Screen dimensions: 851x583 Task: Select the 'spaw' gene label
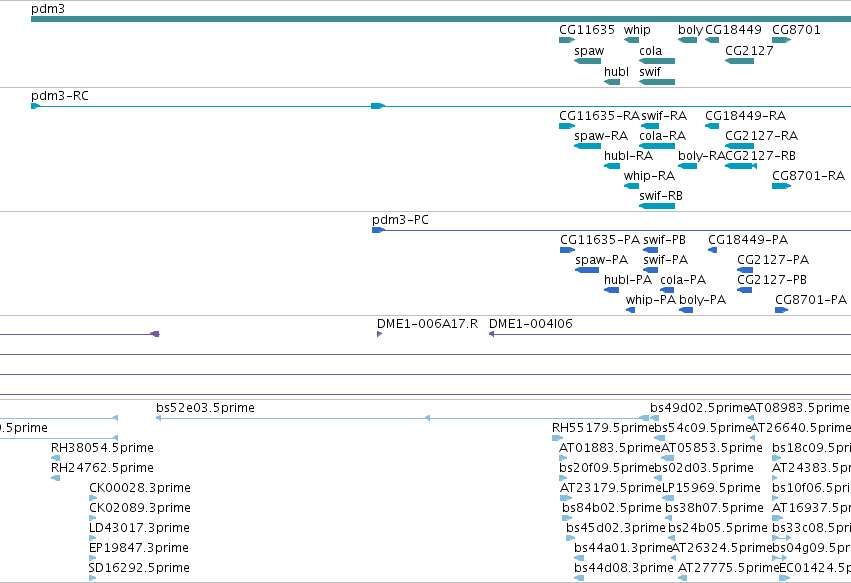coord(589,51)
